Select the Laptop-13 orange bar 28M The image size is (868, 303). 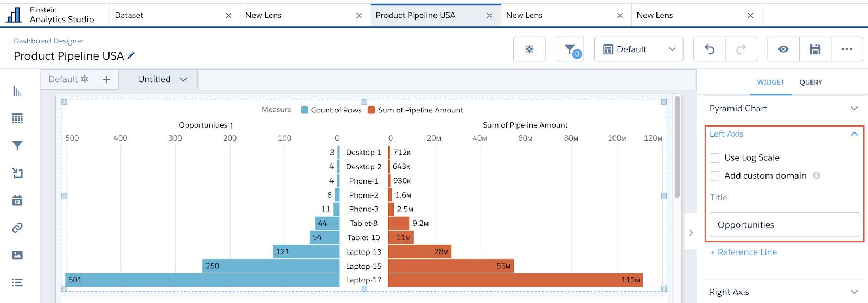420,251
